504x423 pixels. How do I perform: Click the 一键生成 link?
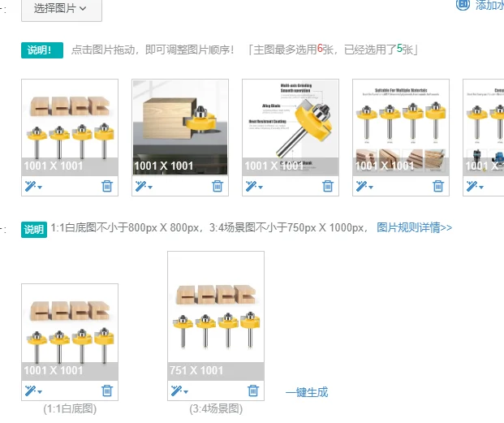pyautogui.click(x=307, y=392)
